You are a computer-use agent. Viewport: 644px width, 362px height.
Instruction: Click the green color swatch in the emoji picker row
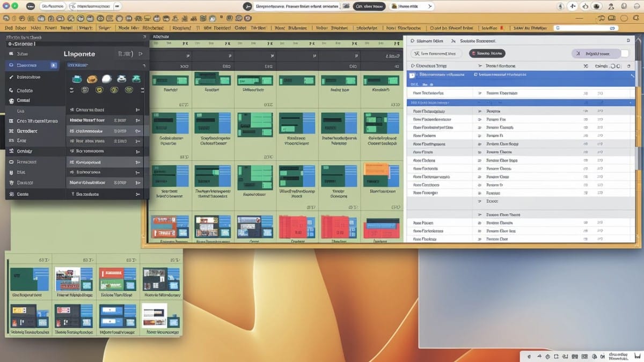point(128,90)
